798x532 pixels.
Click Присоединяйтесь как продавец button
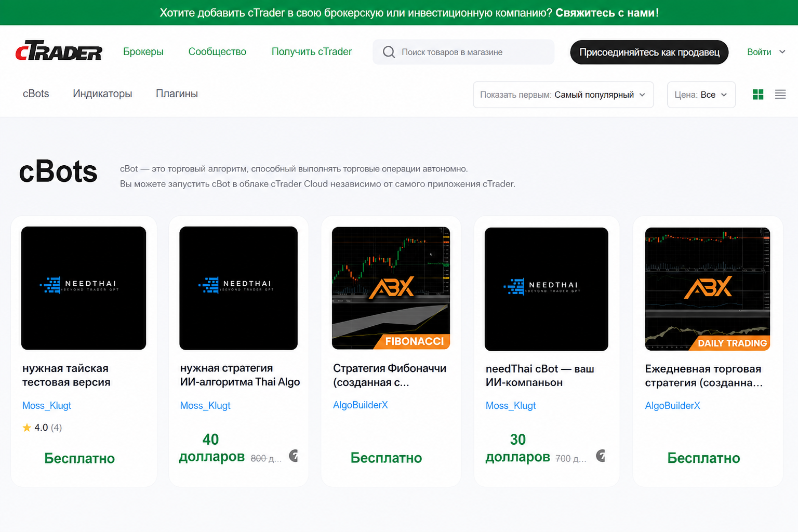649,52
